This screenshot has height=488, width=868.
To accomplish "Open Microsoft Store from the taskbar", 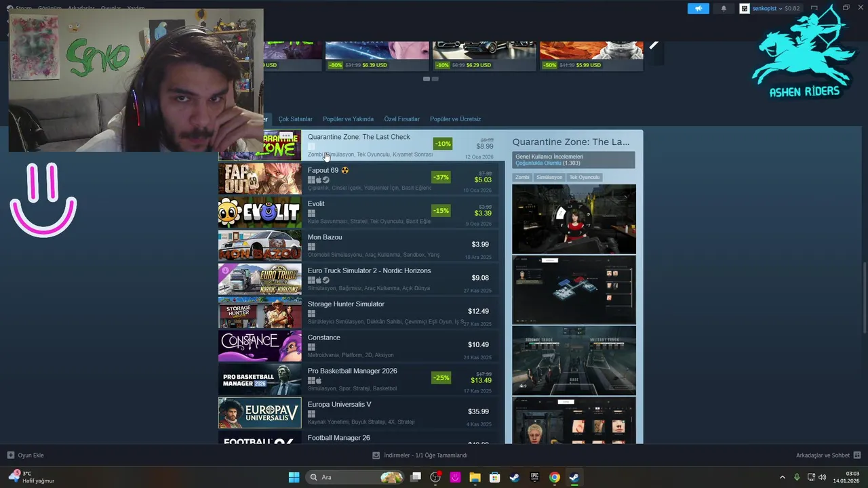I will (495, 477).
